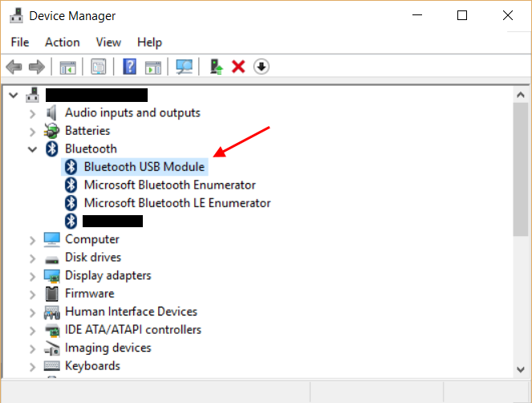Open Properties via toolbar icon
Image resolution: width=532 pixels, height=403 pixels.
tap(99, 67)
